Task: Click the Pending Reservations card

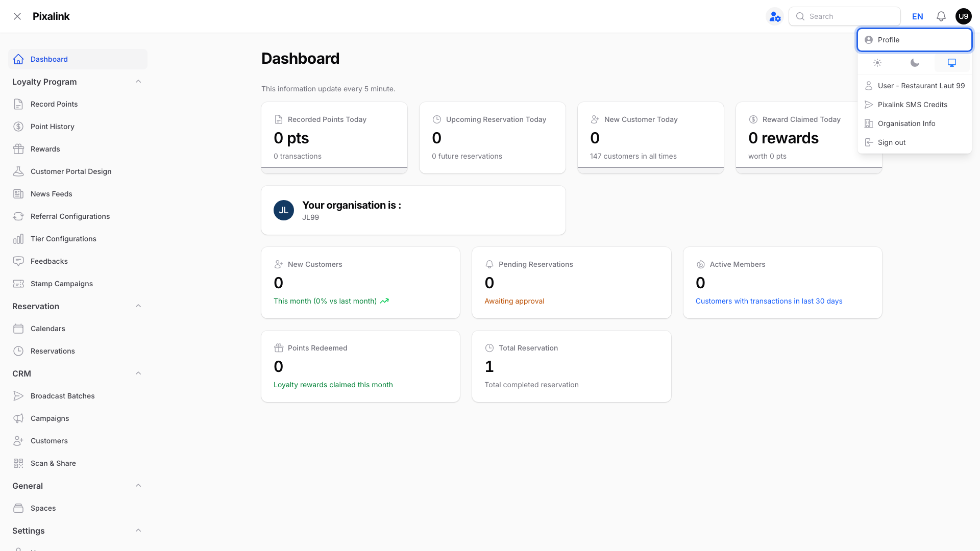Action: pos(572,283)
